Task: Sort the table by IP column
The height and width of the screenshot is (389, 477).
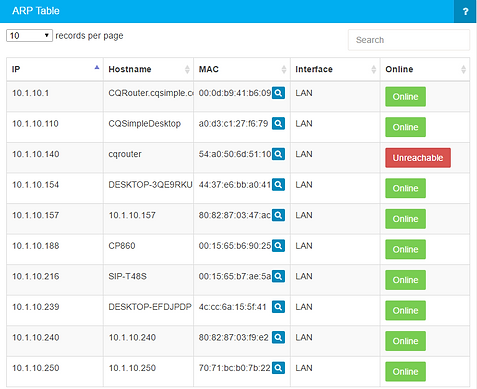Action: 55,69
